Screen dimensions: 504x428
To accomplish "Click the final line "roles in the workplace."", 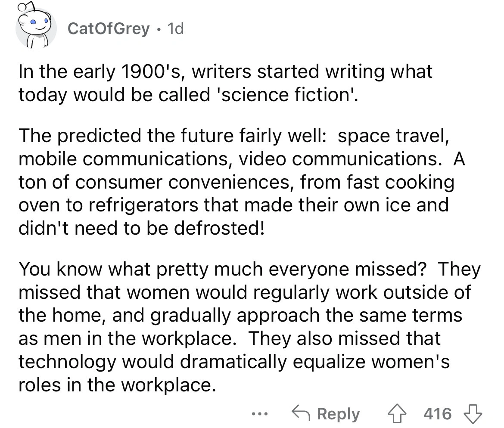I will (x=116, y=384).
